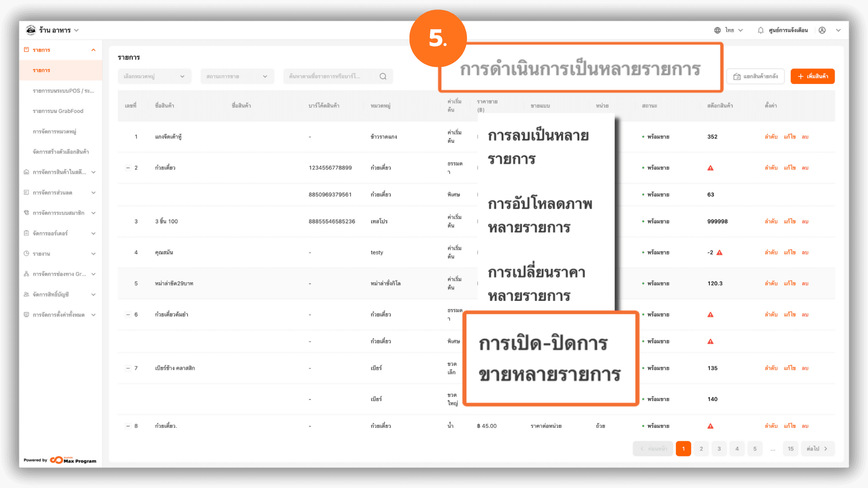
Task: Open the สถานะการขาย status dropdown
Action: coord(237,76)
